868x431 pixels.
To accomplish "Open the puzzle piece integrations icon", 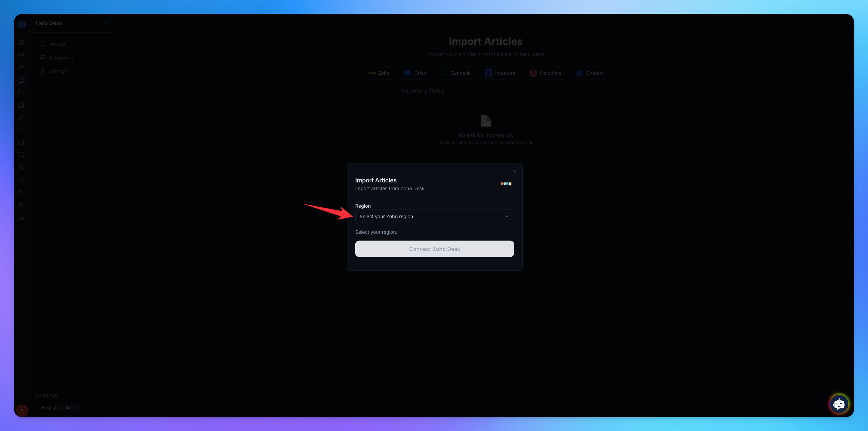I will (x=21, y=118).
